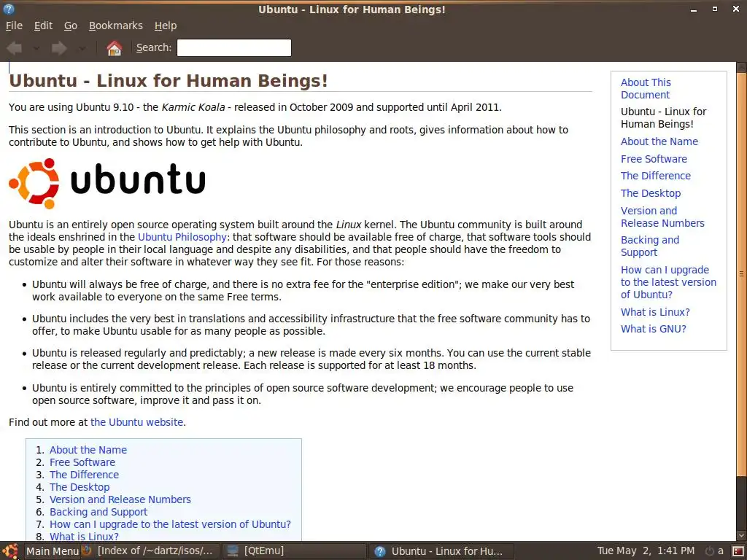Open numbered list item 2 Free Software

[x=82, y=462]
